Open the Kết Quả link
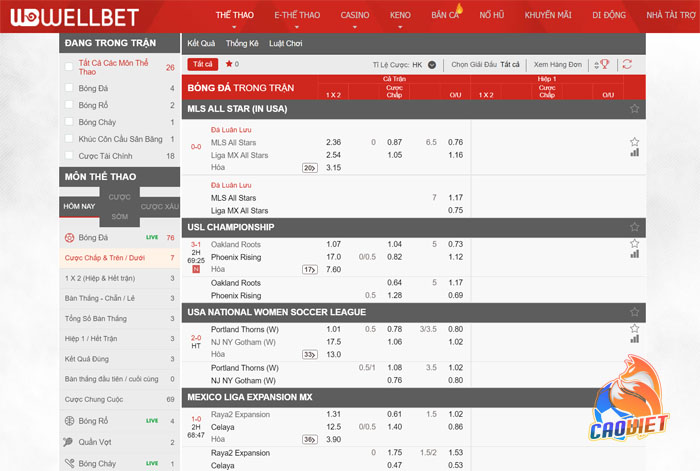Screen dimensions: 700x471 click(x=201, y=43)
